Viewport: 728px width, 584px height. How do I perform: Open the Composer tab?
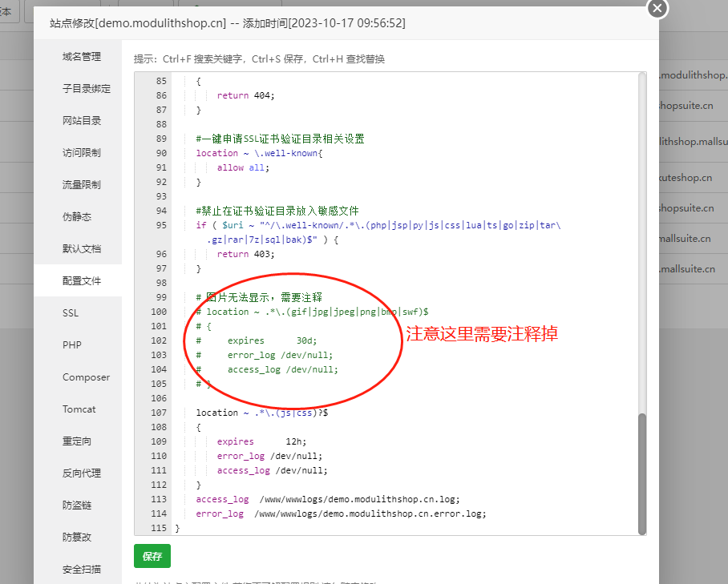point(86,377)
